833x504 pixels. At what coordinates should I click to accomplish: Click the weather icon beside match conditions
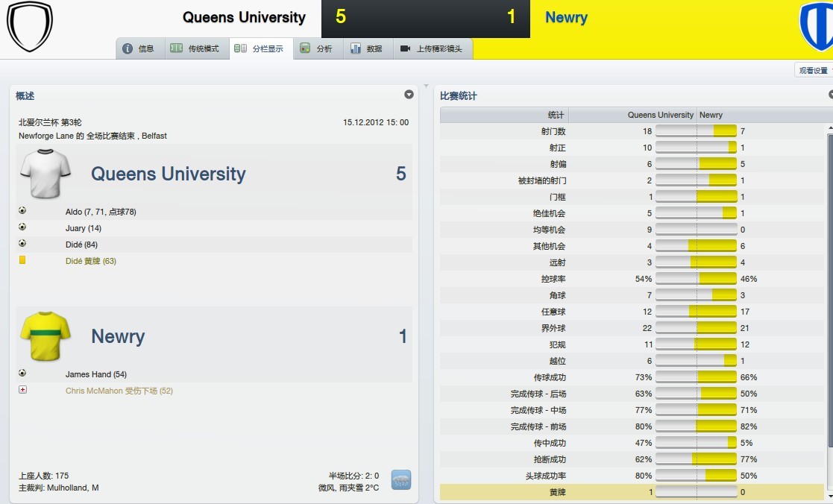(x=401, y=479)
